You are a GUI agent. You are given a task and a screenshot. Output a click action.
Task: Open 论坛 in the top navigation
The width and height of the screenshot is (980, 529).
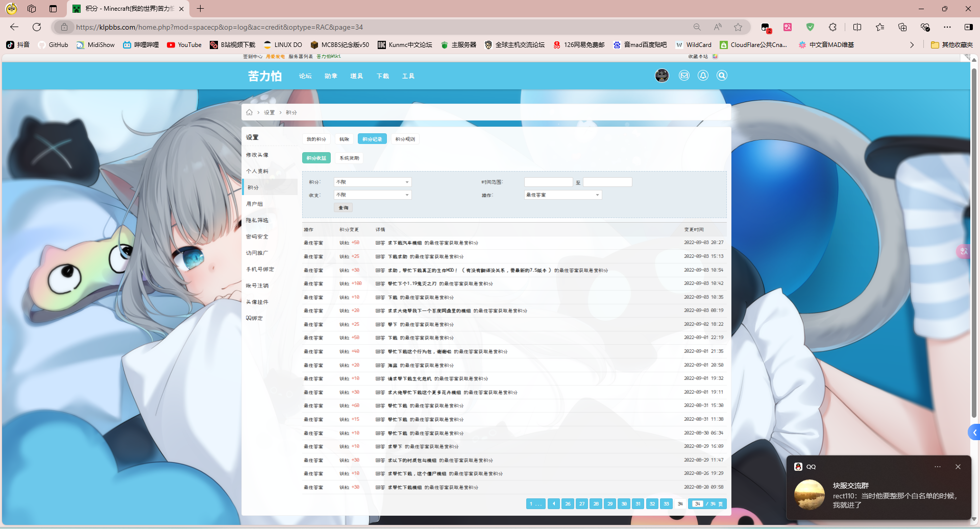[305, 76]
